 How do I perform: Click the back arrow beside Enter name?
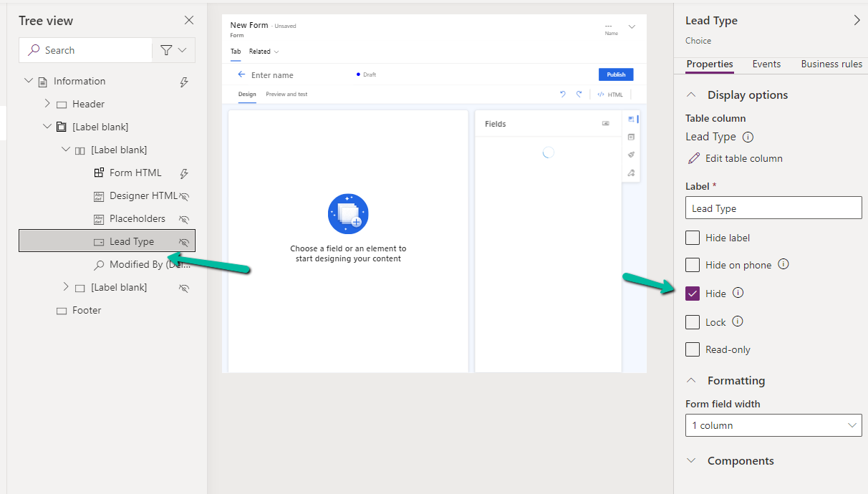click(x=241, y=74)
